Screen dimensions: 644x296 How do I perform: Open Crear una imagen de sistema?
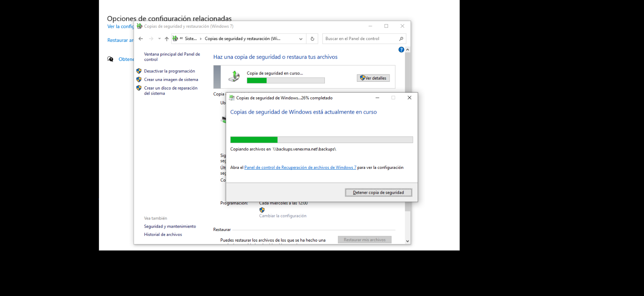(x=171, y=80)
